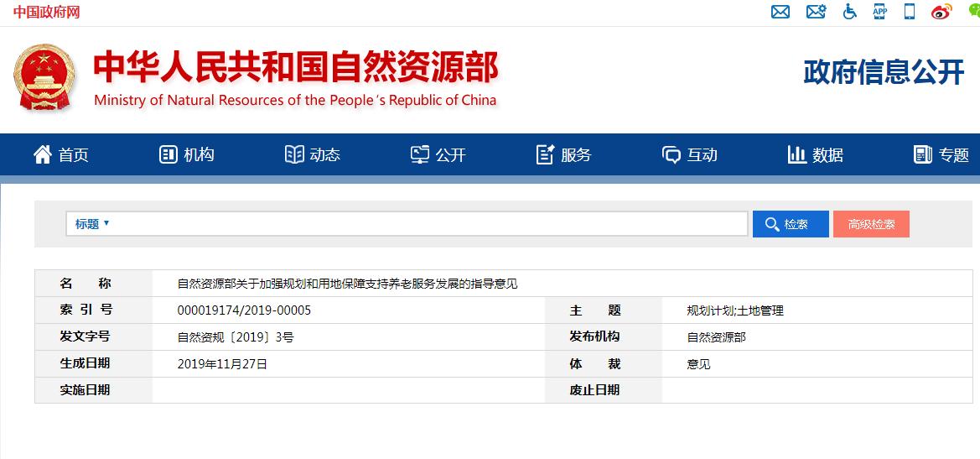Click the house icon beside 首页

pos(43,154)
